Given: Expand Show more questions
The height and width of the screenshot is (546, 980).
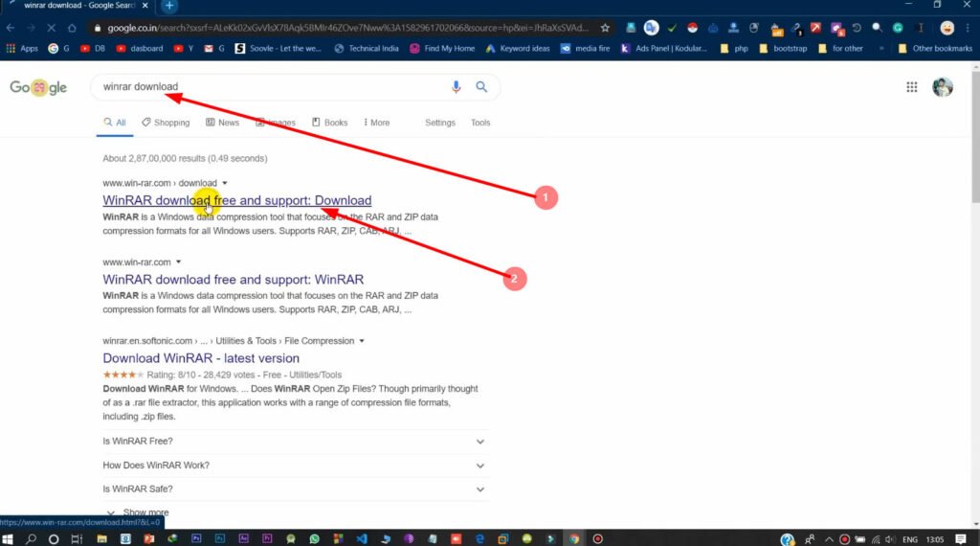Looking at the screenshot, I should click(139, 512).
